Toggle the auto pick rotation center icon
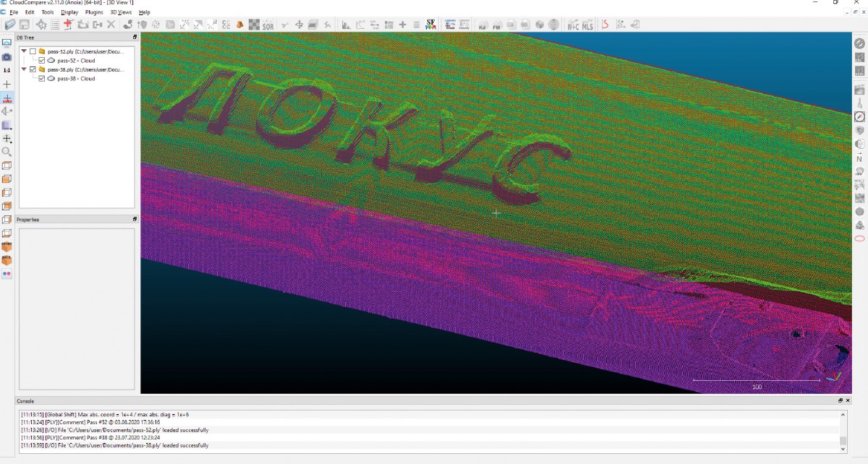Viewport: 868px width, 464px height. [7, 98]
